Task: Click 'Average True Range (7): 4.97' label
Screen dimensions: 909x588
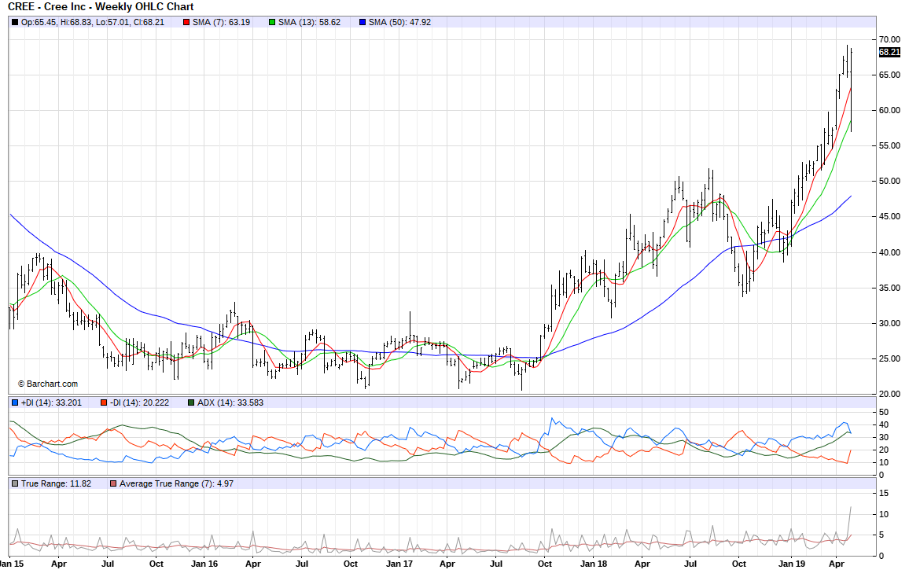Action: point(177,483)
